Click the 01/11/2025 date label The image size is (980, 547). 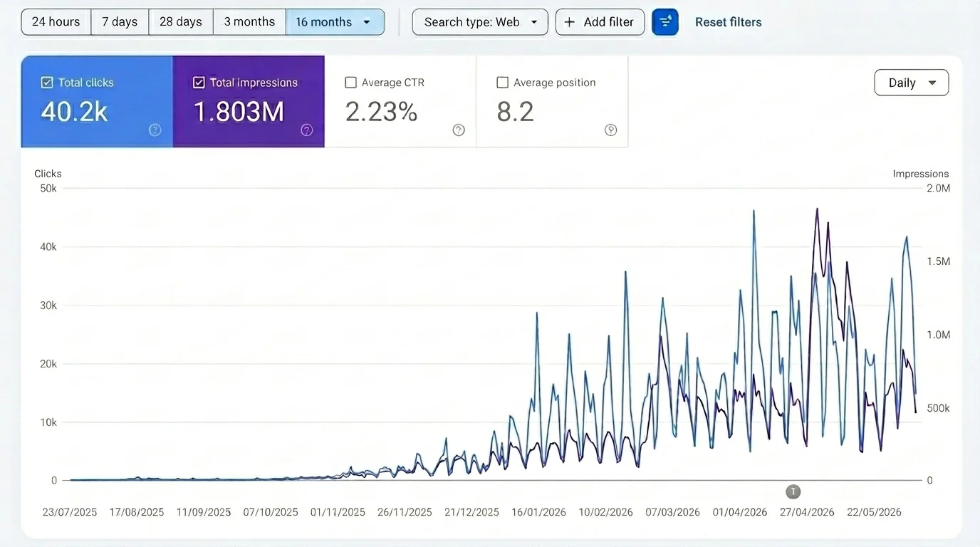(338, 512)
